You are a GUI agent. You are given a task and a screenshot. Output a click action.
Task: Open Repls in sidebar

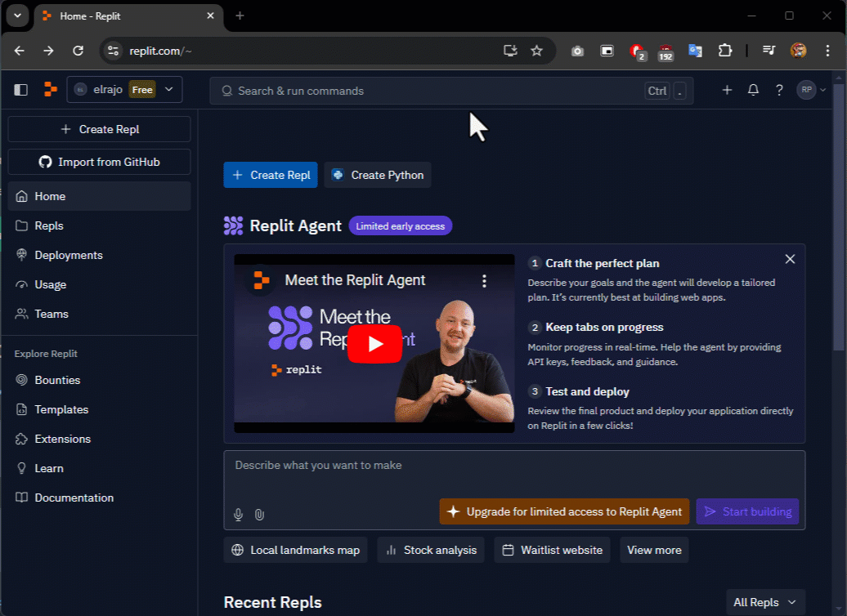[x=100, y=225]
